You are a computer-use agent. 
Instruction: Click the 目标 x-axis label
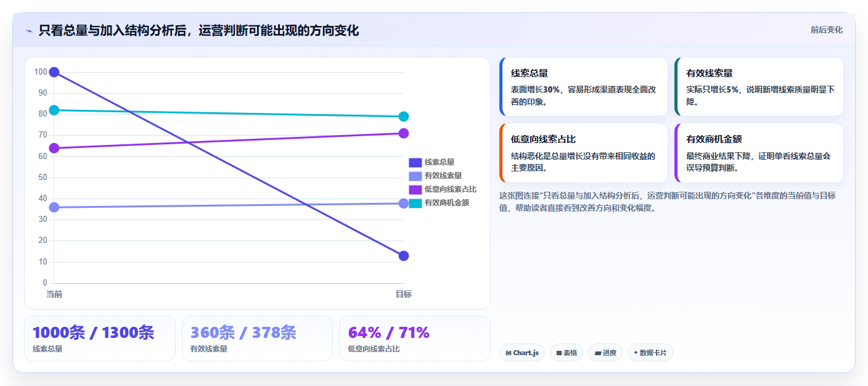coord(404,294)
